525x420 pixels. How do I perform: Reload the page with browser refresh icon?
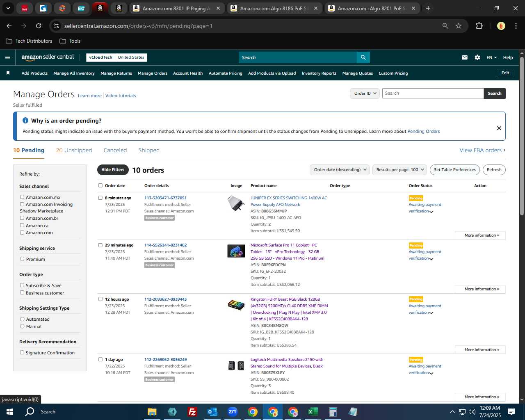click(x=39, y=26)
